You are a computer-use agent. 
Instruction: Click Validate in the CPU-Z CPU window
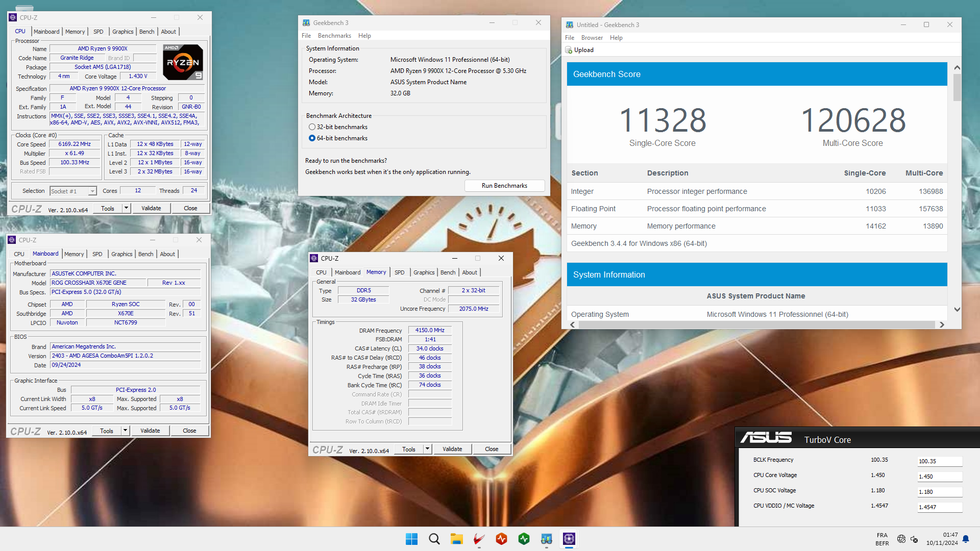point(151,208)
